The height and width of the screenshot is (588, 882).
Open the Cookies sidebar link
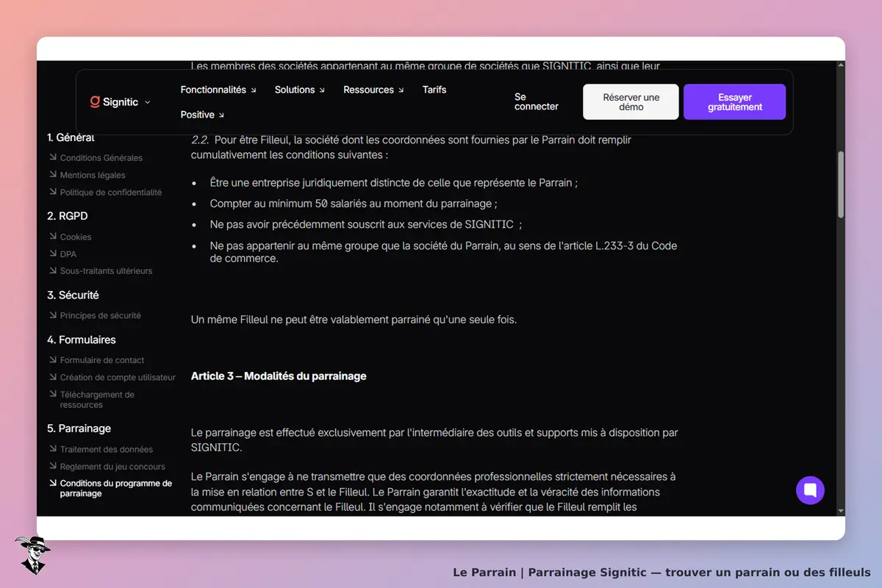click(x=76, y=237)
